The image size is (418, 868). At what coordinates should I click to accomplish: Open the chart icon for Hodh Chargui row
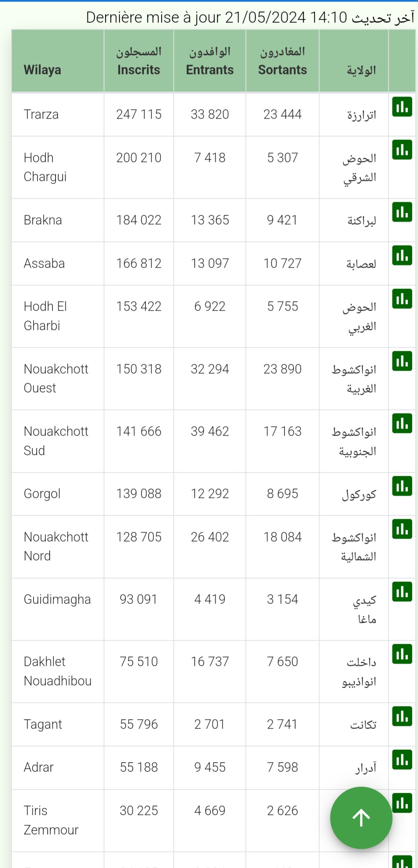coord(402,150)
